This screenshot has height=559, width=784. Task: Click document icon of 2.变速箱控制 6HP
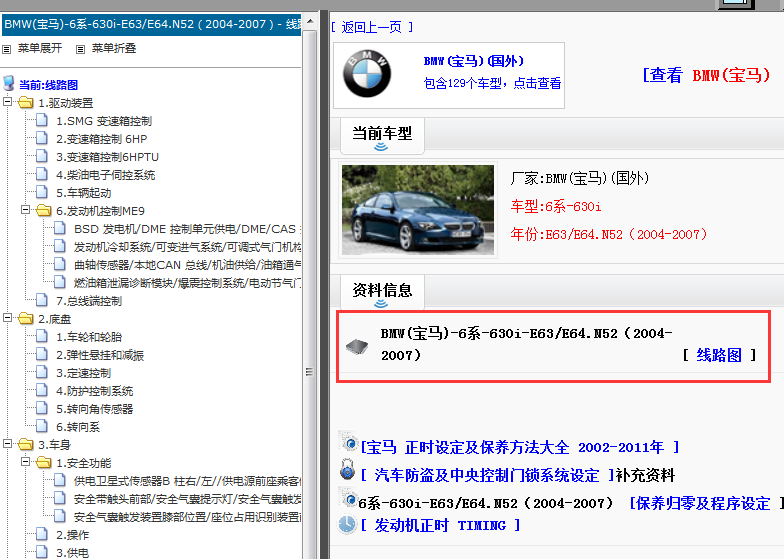click(42, 138)
